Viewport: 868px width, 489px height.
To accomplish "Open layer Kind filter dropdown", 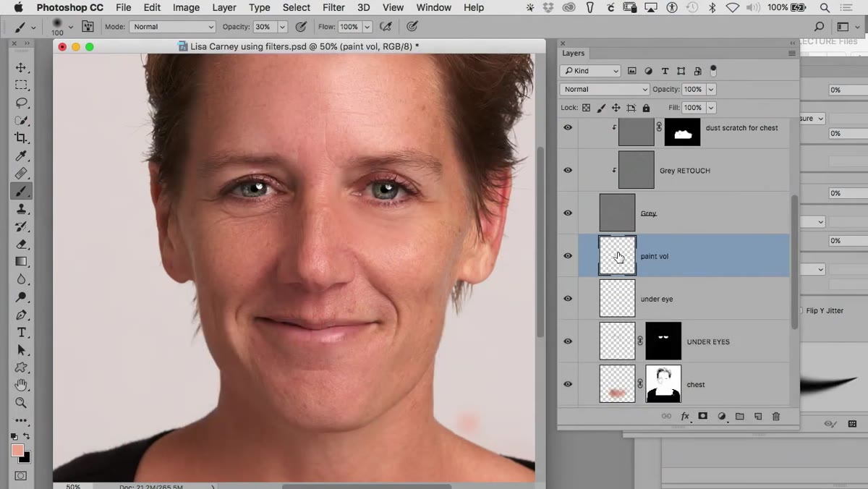I will point(590,71).
